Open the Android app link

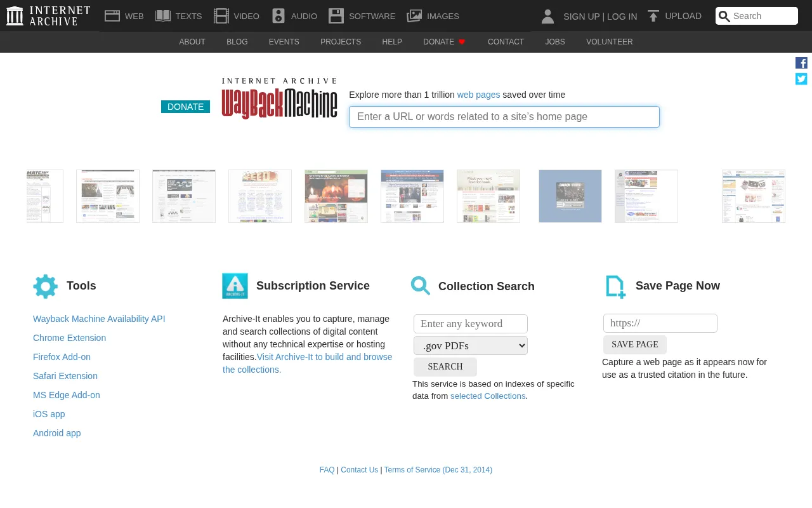tap(57, 433)
